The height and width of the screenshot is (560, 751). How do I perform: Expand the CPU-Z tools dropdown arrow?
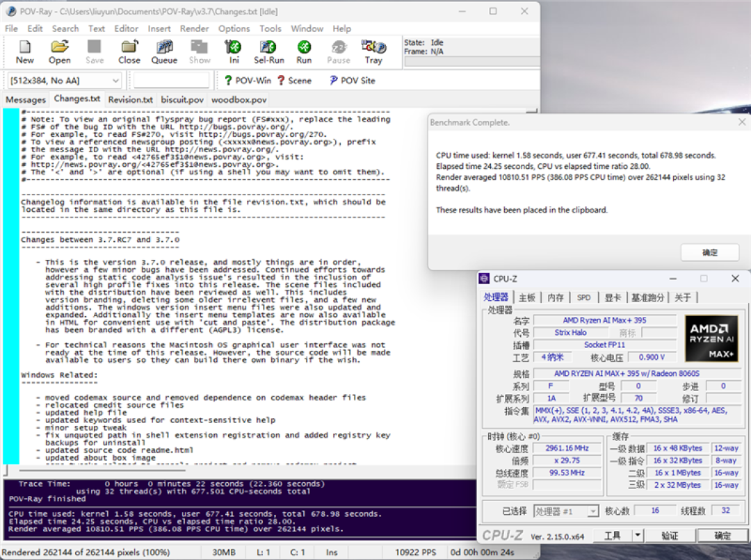click(x=638, y=535)
